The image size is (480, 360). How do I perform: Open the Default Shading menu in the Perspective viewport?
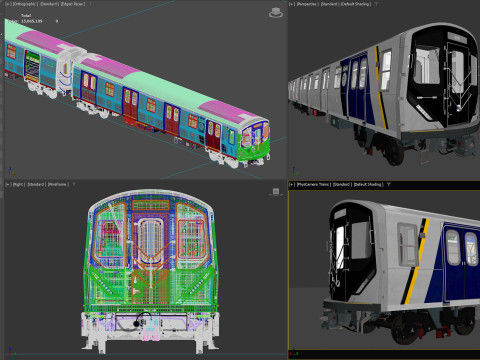[356, 4]
